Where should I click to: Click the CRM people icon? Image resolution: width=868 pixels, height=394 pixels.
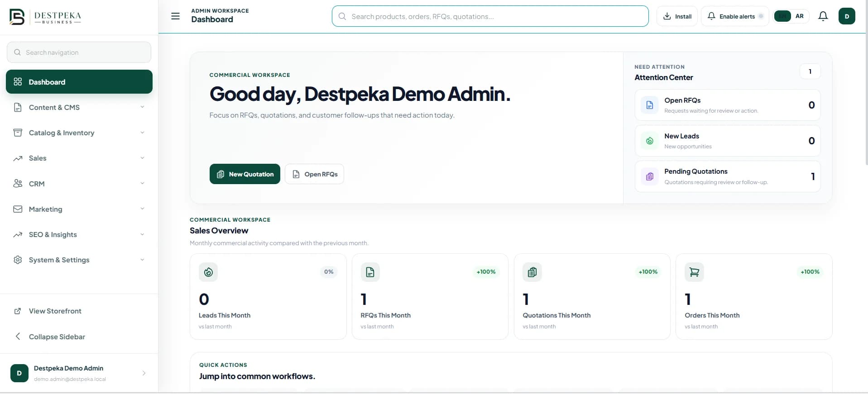click(x=18, y=183)
